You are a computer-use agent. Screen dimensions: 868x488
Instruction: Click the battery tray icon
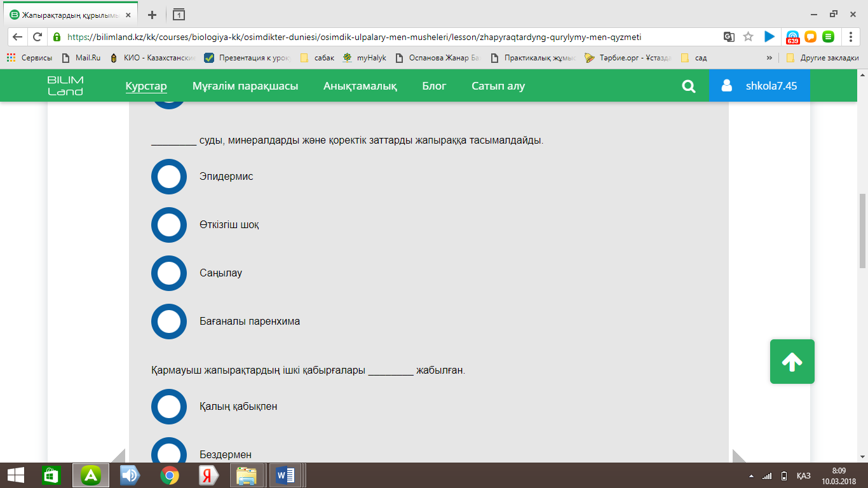pyautogui.click(x=784, y=476)
